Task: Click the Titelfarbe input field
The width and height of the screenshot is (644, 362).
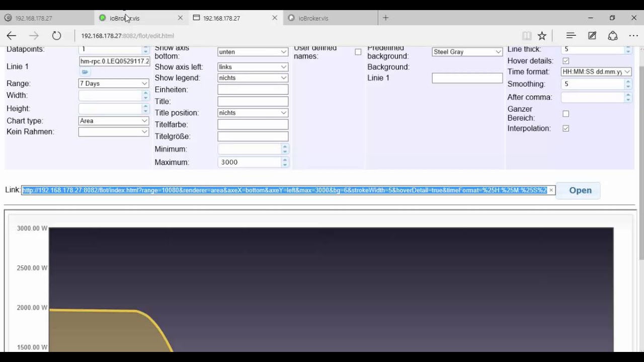Action: [253, 125]
